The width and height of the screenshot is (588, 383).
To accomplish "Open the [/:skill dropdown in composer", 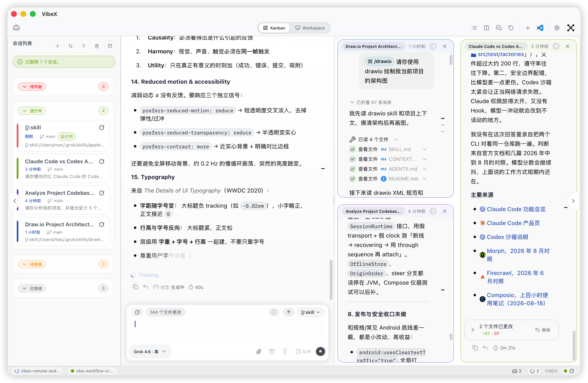I will click(310, 312).
